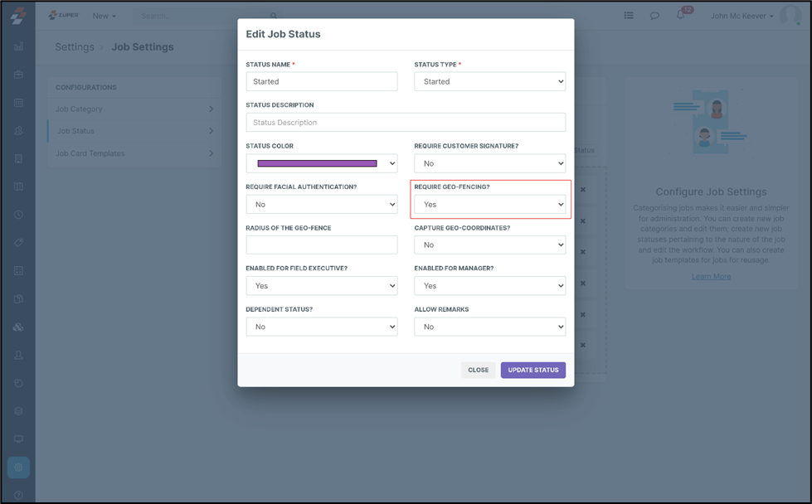Click the list view icon in top bar
812x504 pixels.
click(629, 16)
